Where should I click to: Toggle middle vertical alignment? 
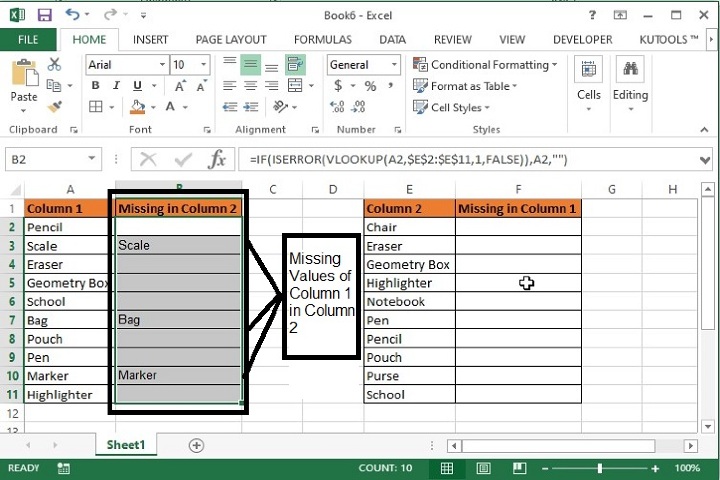(x=251, y=64)
